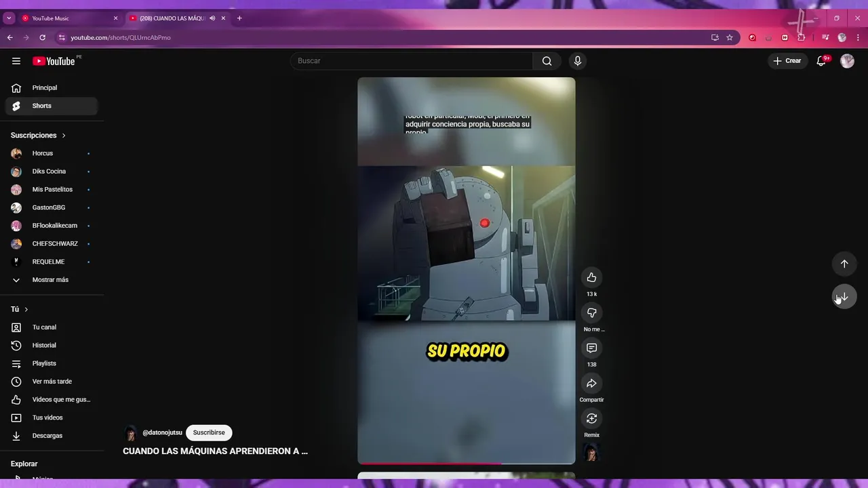
Task: Open tab search dropdown arrow
Action: 9,18
